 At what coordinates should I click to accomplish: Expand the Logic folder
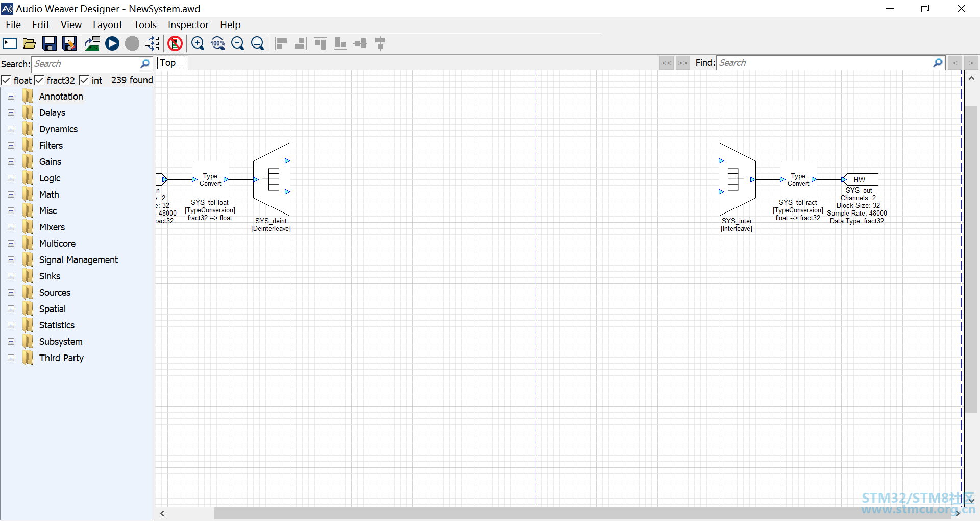click(x=11, y=178)
